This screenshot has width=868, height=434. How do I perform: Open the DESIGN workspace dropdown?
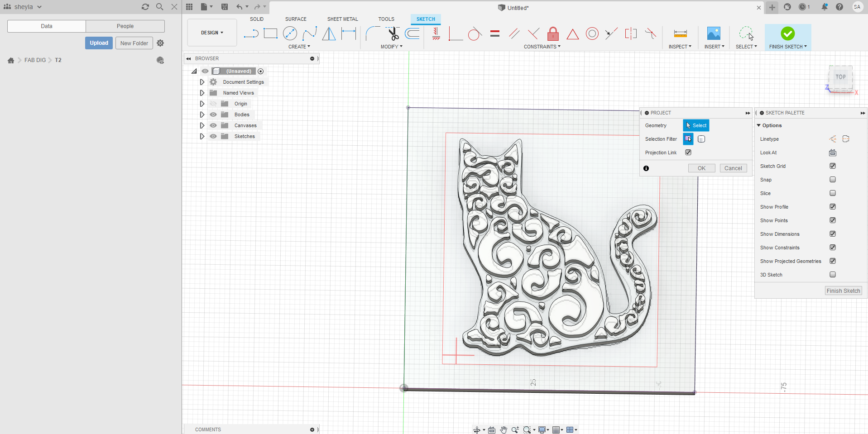[212, 33]
